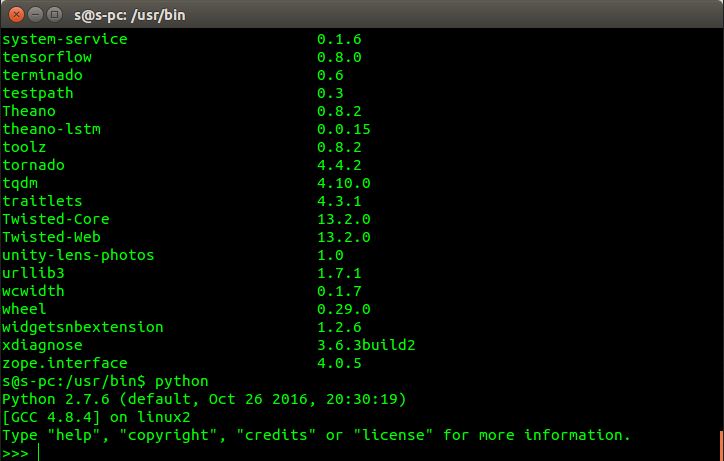
Task: Select the 'theano-lstm' package name
Action: point(51,129)
